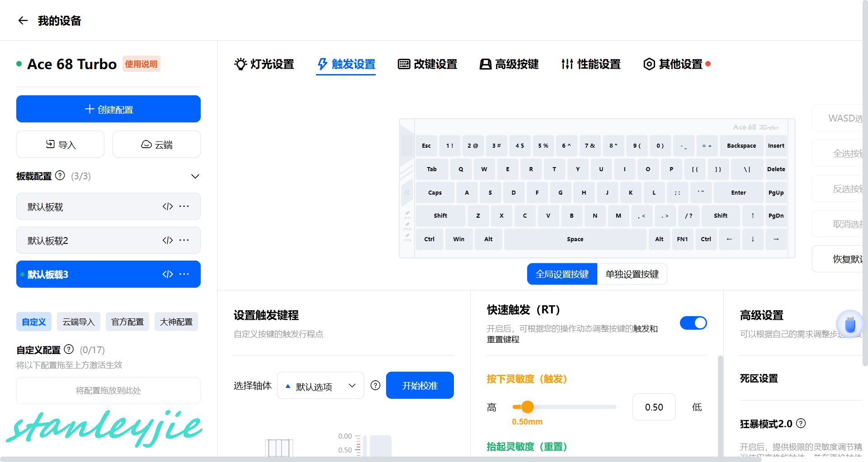Viewport: 868px width, 462px height.
Task: Click help icon next to 狂暴模式2.0
Action: (801, 423)
